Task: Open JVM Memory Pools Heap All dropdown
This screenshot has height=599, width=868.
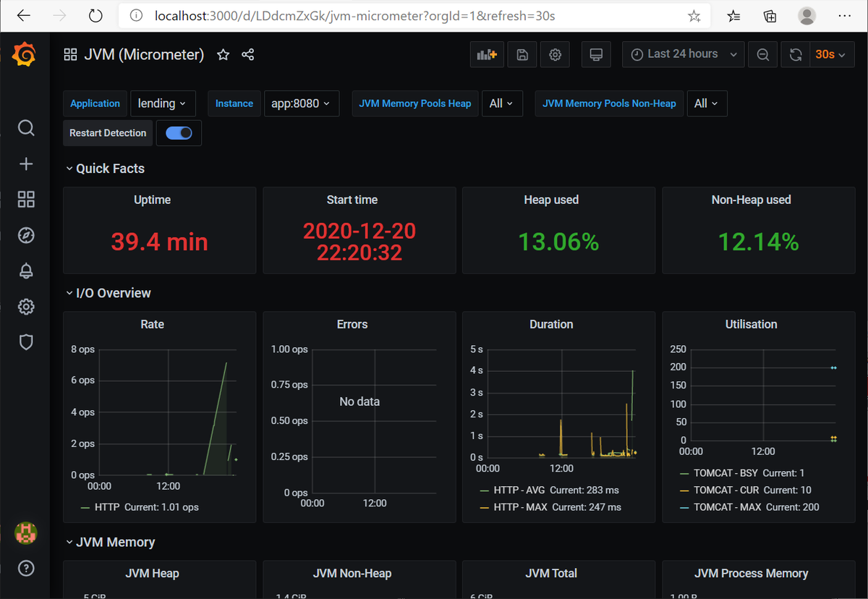Action: [x=501, y=103]
